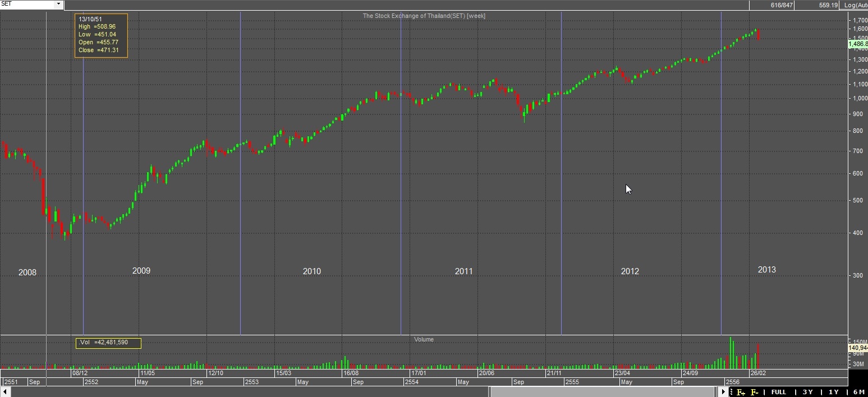Click the chart title 'The Stock Exchange of Thailand(SET) [week]'
Viewport: 868px width, 397px height.
[x=424, y=16]
